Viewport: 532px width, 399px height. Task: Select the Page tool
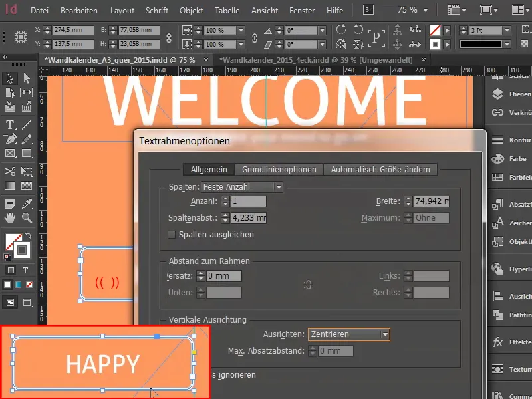pyautogui.click(x=9, y=92)
